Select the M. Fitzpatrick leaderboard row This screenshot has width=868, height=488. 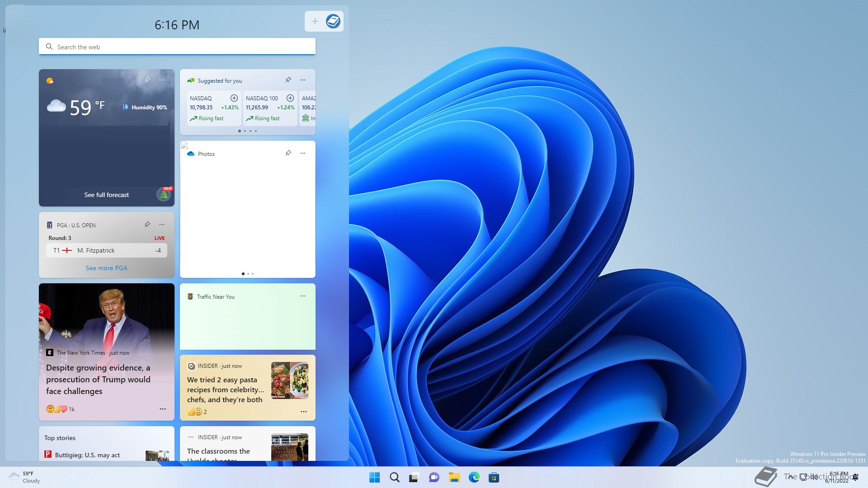coord(107,250)
